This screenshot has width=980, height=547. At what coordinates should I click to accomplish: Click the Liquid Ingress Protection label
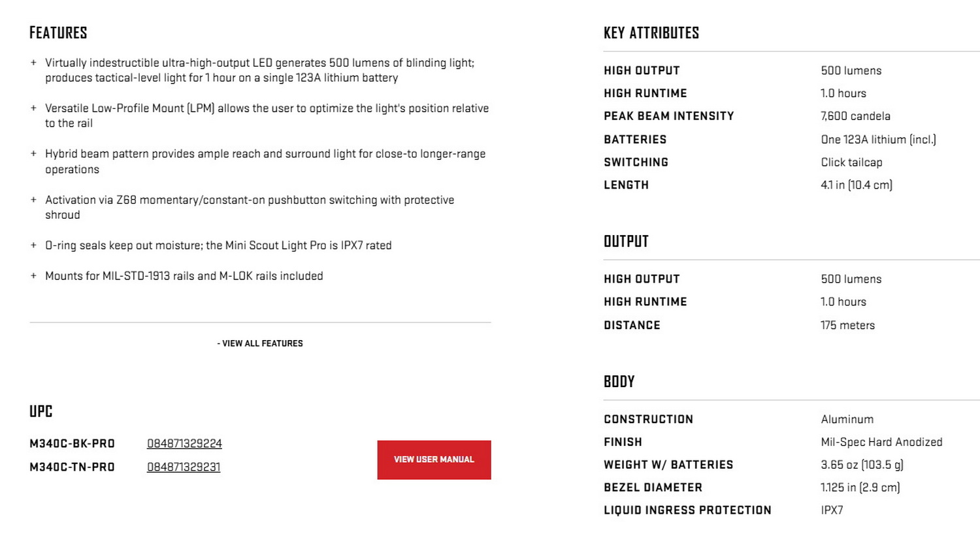687,510
